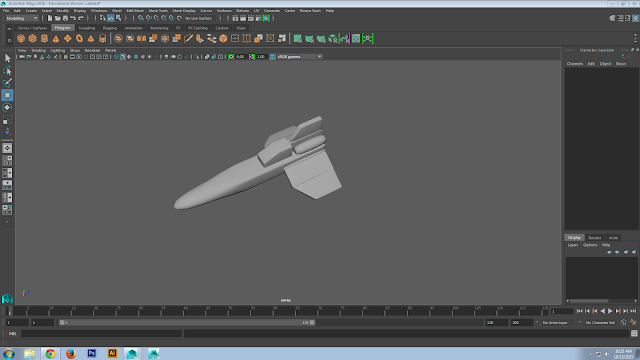
Task: Toggle snap to curves
Action: (x=149, y=18)
